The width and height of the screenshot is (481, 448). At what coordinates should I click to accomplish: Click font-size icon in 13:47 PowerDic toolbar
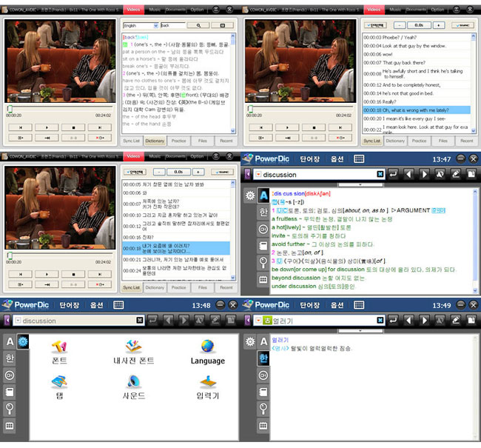440,174
